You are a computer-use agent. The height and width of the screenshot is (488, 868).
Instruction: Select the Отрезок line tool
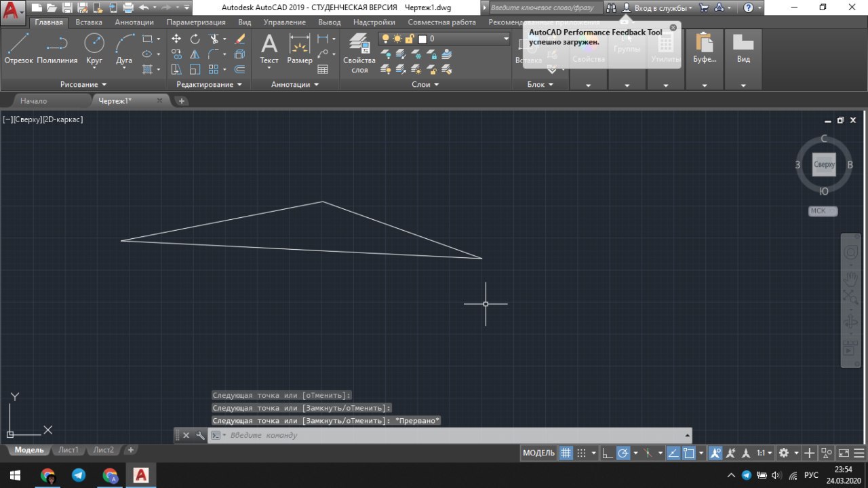pyautogui.click(x=18, y=49)
